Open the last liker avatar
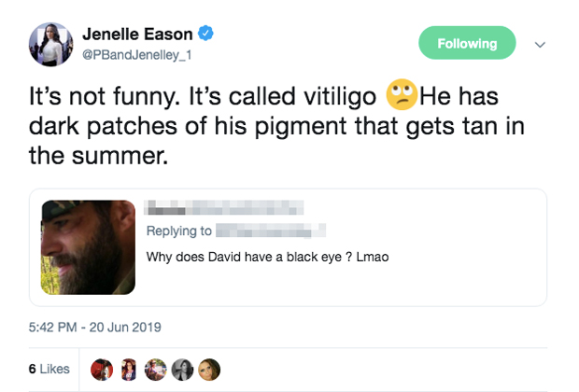 pyautogui.click(x=209, y=369)
